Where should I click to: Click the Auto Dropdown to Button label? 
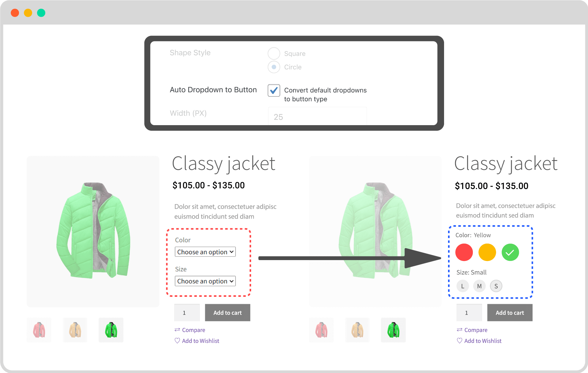click(213, 90)
